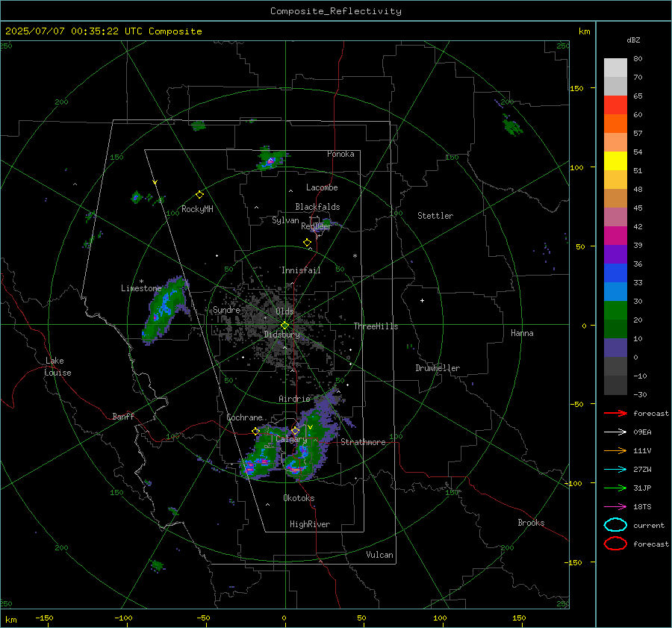This screenshot has width=672, height=628.
Task: Click the RedDeer city label
Action: coord(317,226)
